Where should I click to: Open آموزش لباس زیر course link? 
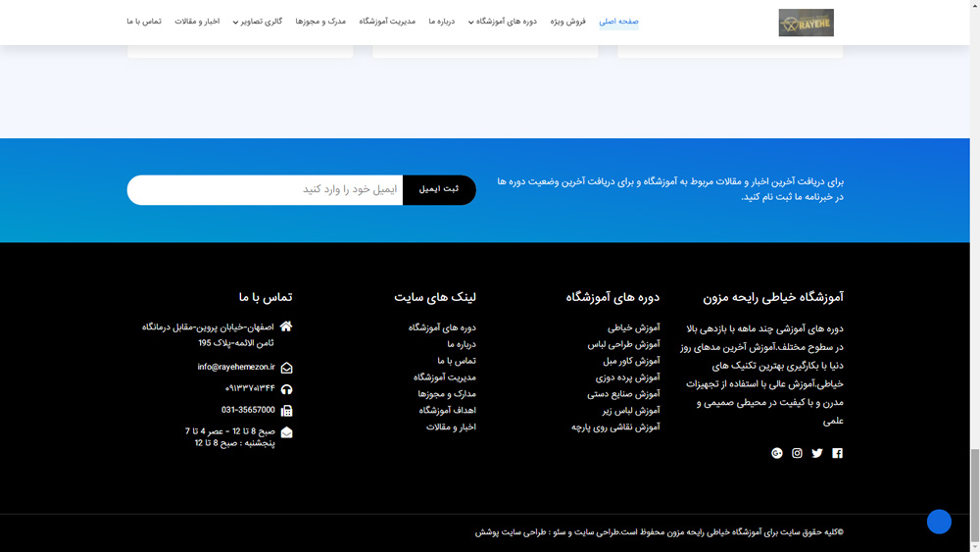click(x=630, y=411)
